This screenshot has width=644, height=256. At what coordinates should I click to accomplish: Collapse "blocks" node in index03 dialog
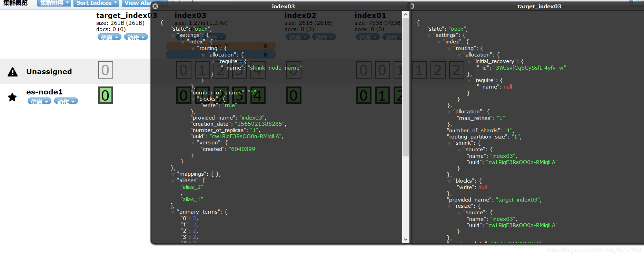coord(193,99)
